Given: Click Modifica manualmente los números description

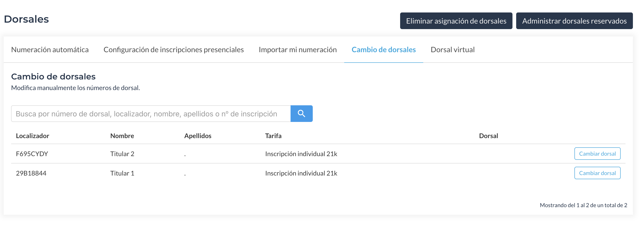Looking at the screenshot, I should (76, 88).
